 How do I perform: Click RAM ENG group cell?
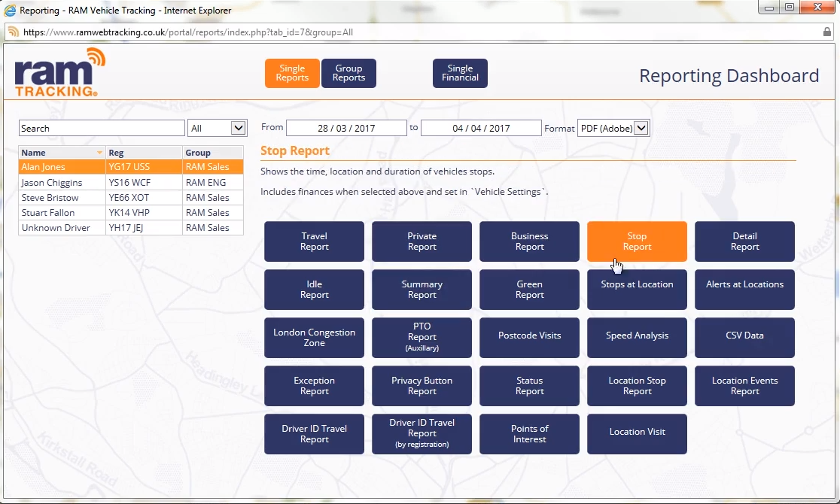[213, 182]
